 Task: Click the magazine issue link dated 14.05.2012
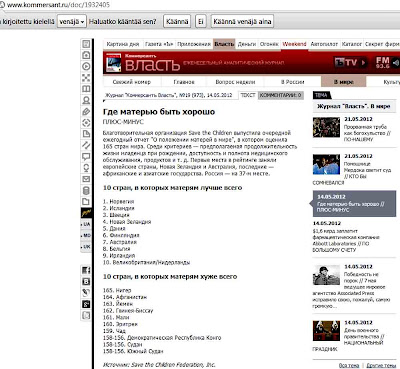[168, 95]
